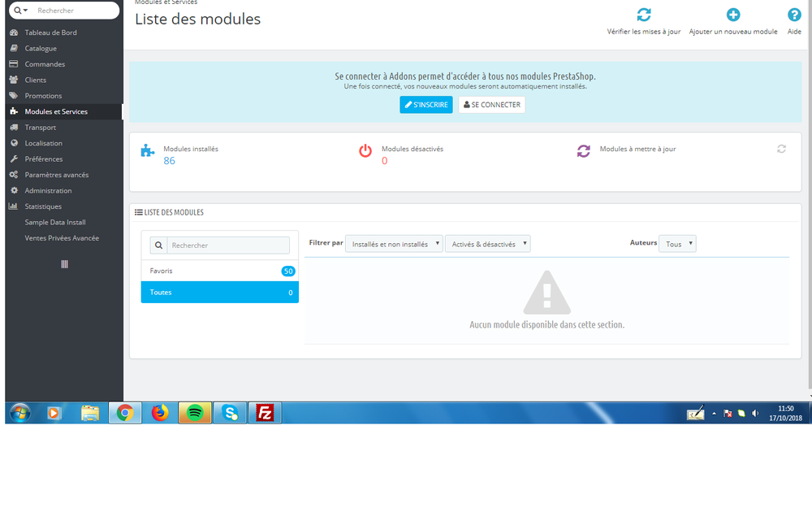Click the Tableau de Bord dashboard icon

14,33
